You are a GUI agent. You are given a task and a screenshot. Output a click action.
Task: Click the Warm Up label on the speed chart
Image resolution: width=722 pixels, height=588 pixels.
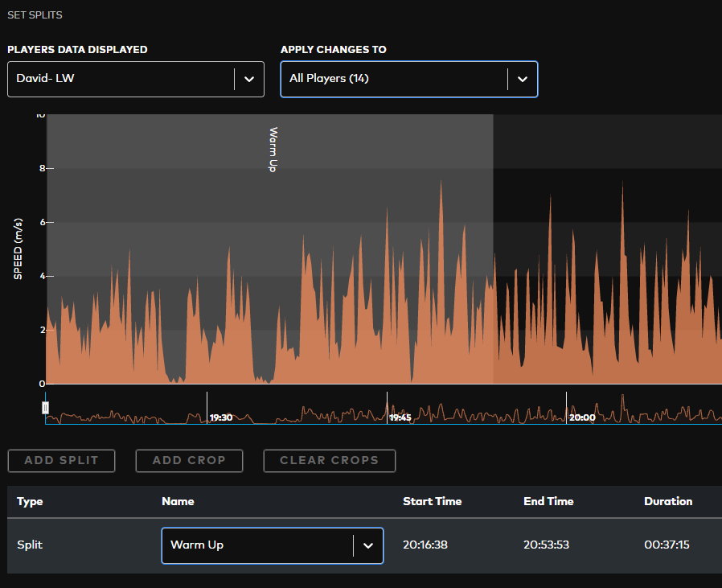tap(273, 150)
